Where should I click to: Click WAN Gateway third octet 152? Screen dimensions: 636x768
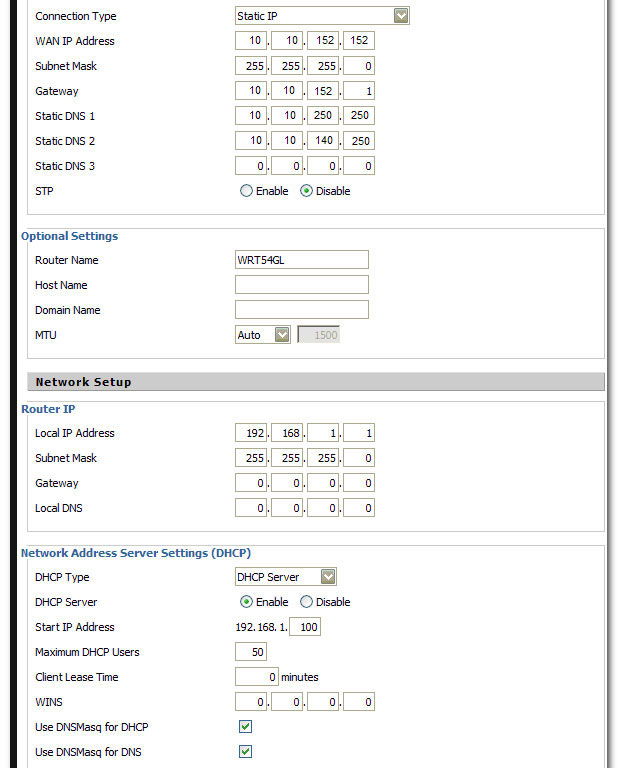pyautogui.click(x=323, y=91)
